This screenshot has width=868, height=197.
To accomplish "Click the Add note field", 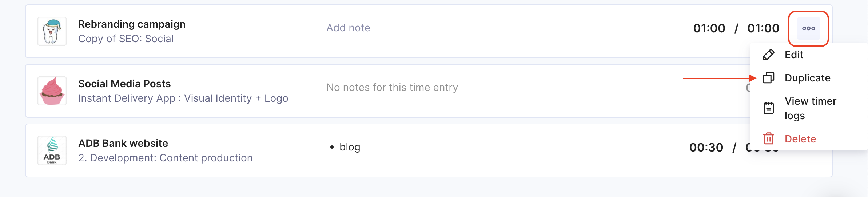I will pyautogui.click(x=348, y=28).
